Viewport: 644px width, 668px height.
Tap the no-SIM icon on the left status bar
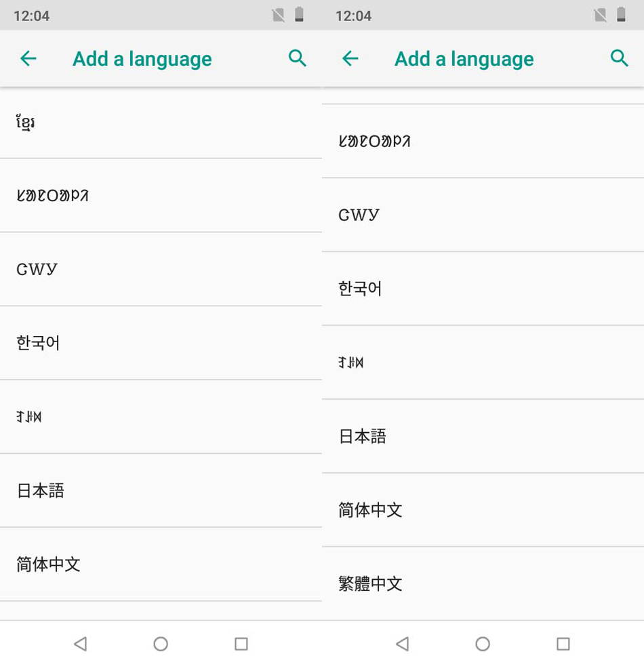click(x=279, y=16)
